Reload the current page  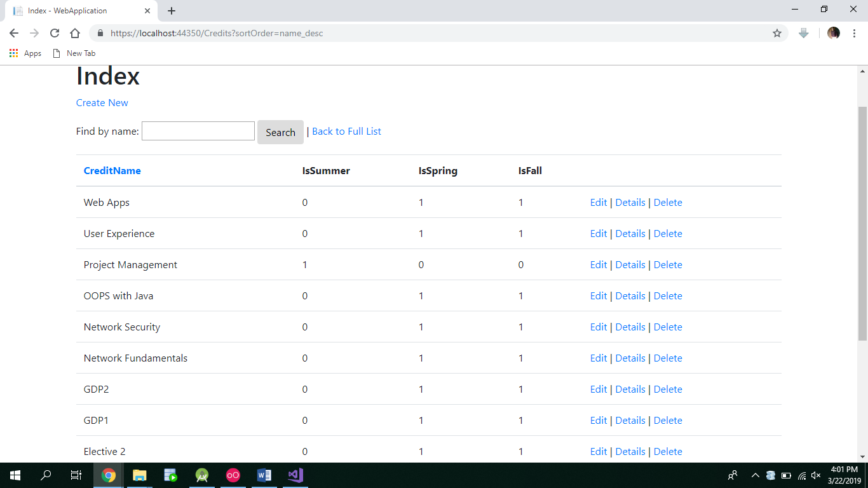pyautogui.click(x=55, y=33)
